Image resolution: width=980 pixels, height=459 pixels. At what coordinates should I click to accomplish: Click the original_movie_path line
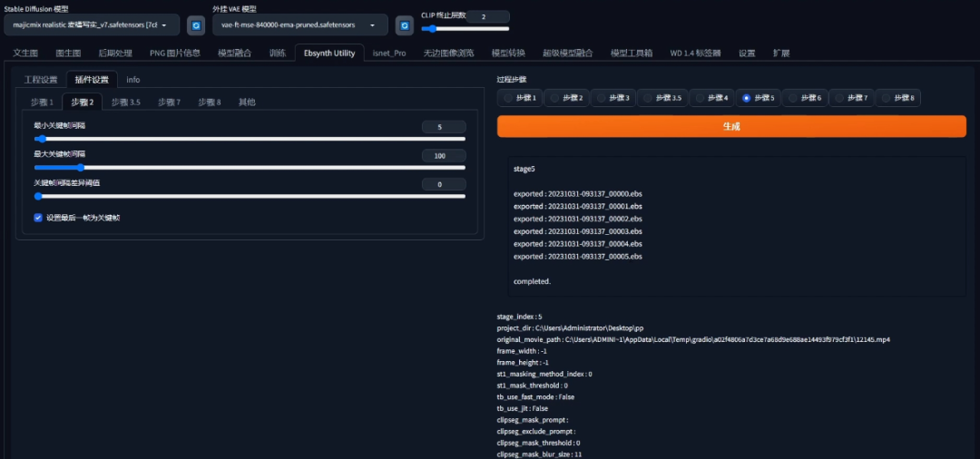coord(693,339)
